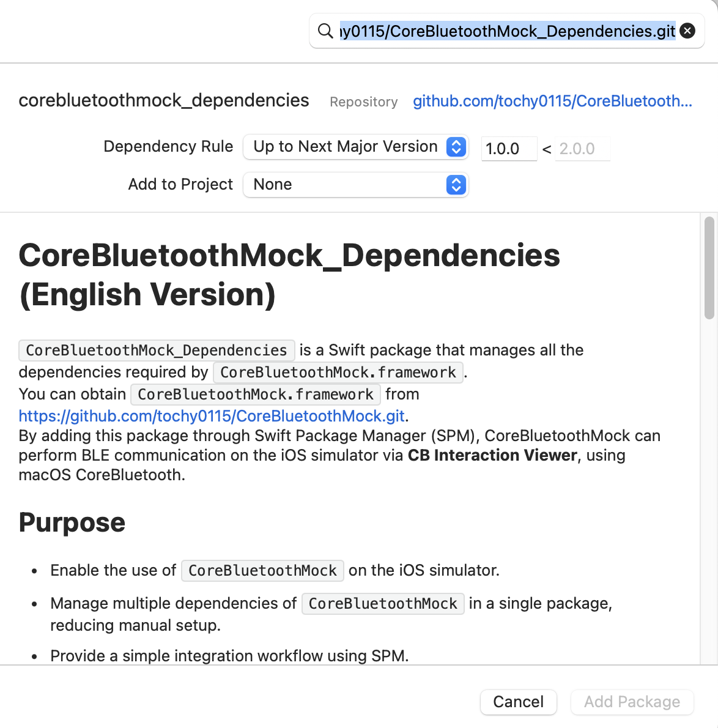Open the github.com/tochy0115 repository link

[x=552, y=101]
